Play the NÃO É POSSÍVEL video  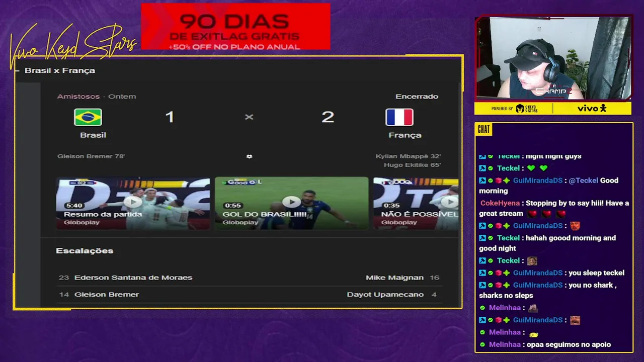tap(449, 202)
